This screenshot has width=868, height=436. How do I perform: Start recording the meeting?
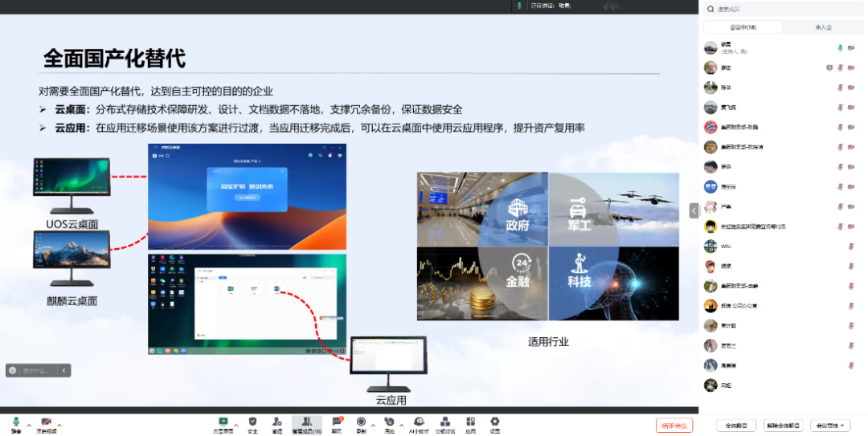click(361, 425)
